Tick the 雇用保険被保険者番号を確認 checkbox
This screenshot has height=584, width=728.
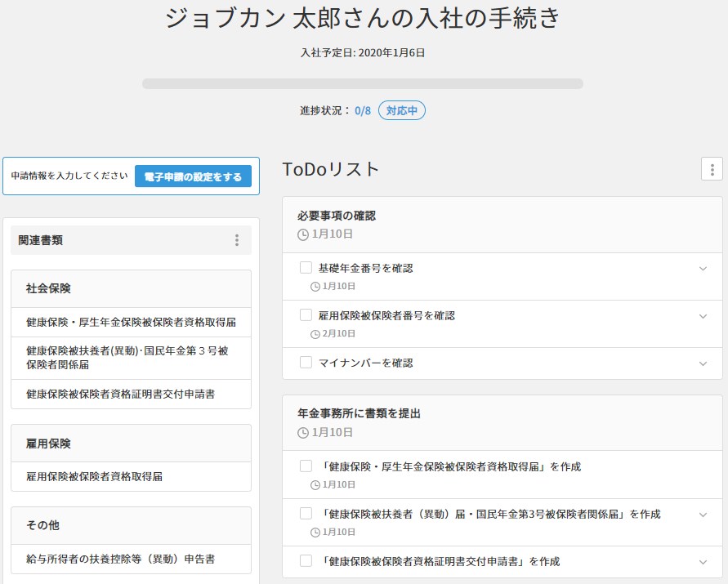pyautogui.click(x=306, y=315)
